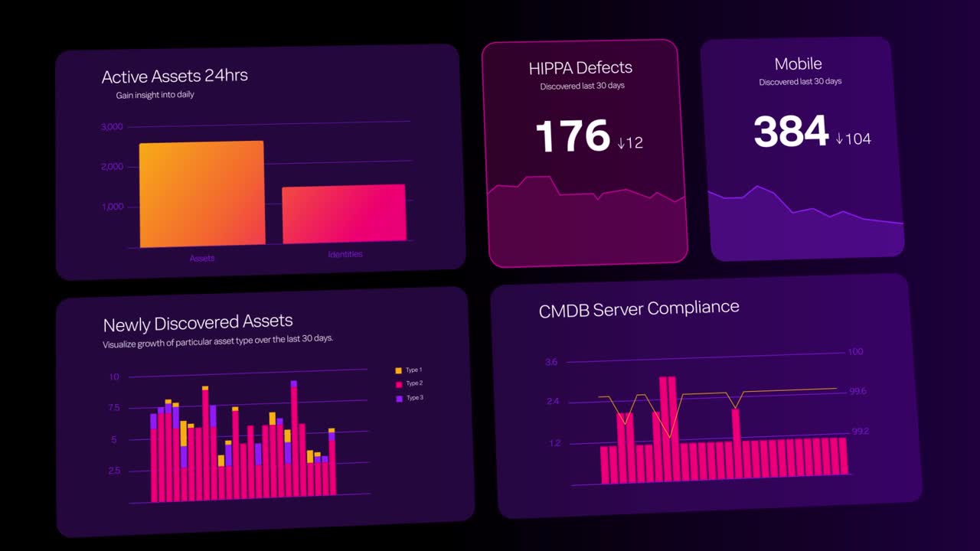Screen dimensions: 980x551
Task: Click the Assets axis label
Action: 202,259
